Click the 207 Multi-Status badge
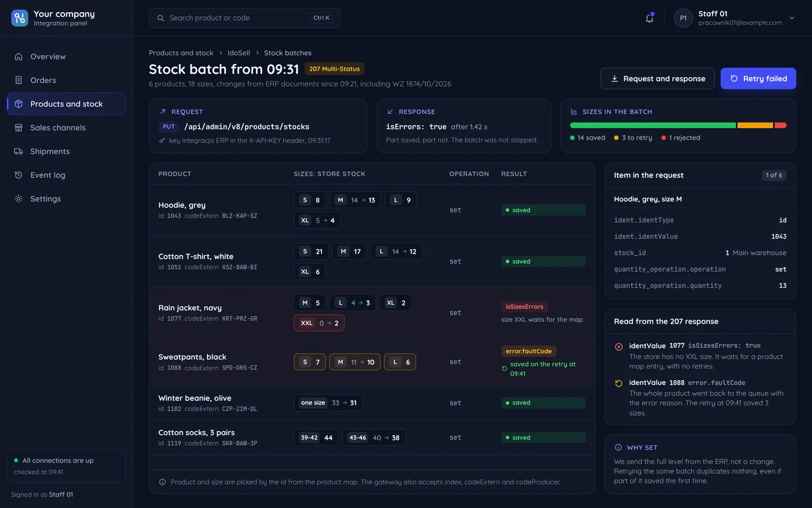Viewport: 812px width, 508px height. point(334,69)
